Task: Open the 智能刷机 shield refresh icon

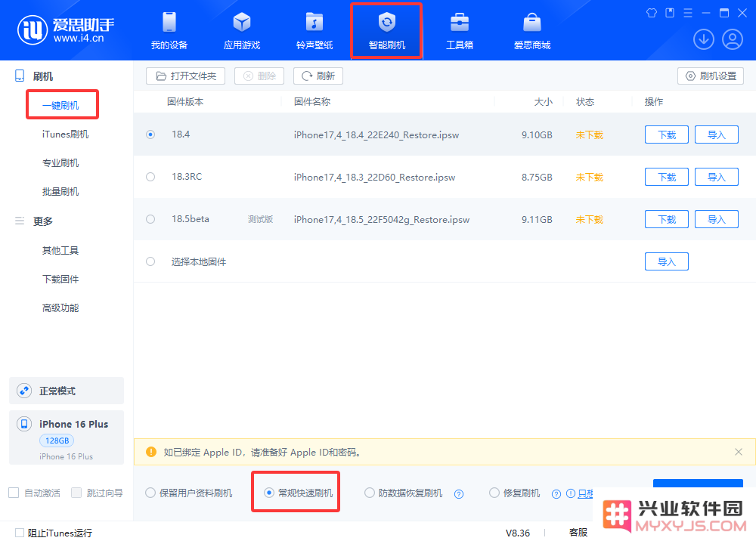Action: click(386, 22)
